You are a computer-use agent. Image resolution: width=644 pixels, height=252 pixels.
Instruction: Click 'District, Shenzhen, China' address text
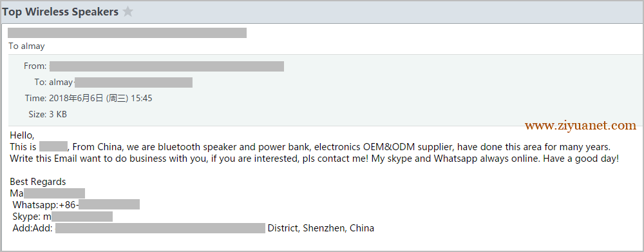(321, 228)
